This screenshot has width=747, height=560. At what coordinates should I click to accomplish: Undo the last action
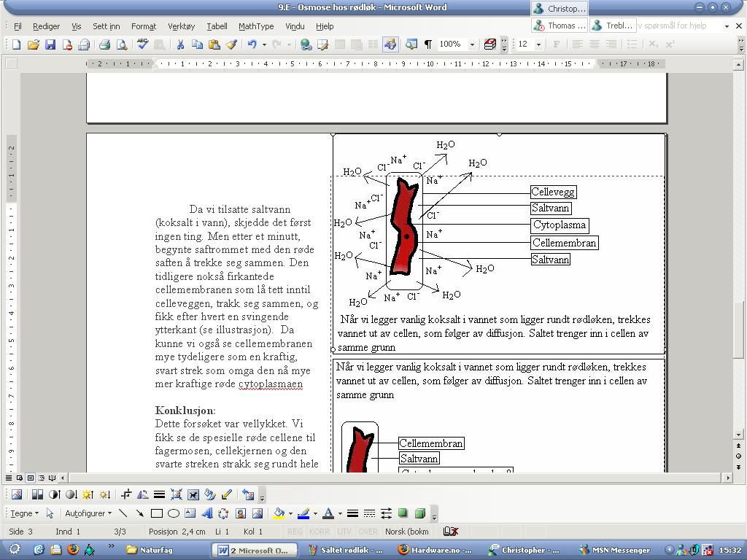click(x=252, y=44)
